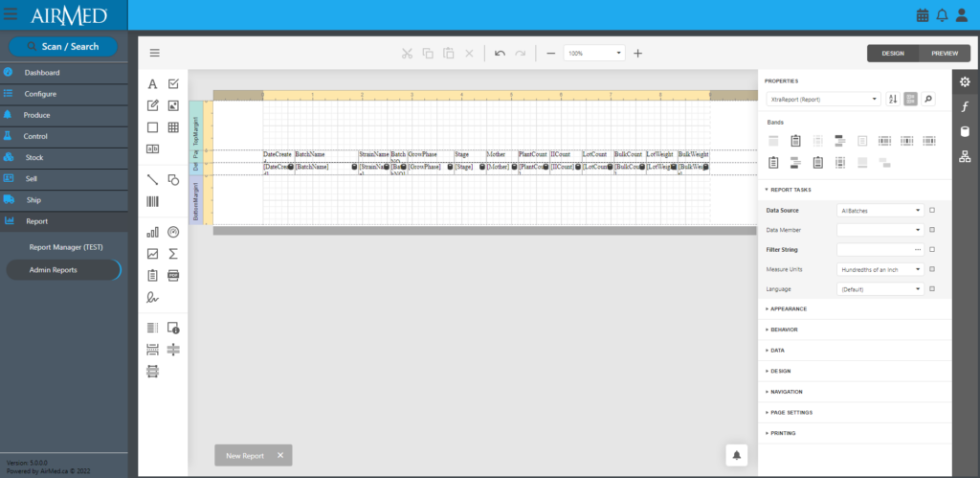This screenshot has height=478, width=980.
Task: Open the Expressions panel tab
Action: (x=965, y=107)
